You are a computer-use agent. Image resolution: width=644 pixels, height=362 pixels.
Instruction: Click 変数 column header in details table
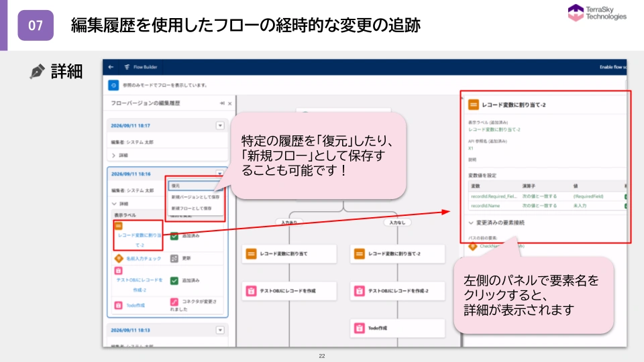(x=475, y=186)
